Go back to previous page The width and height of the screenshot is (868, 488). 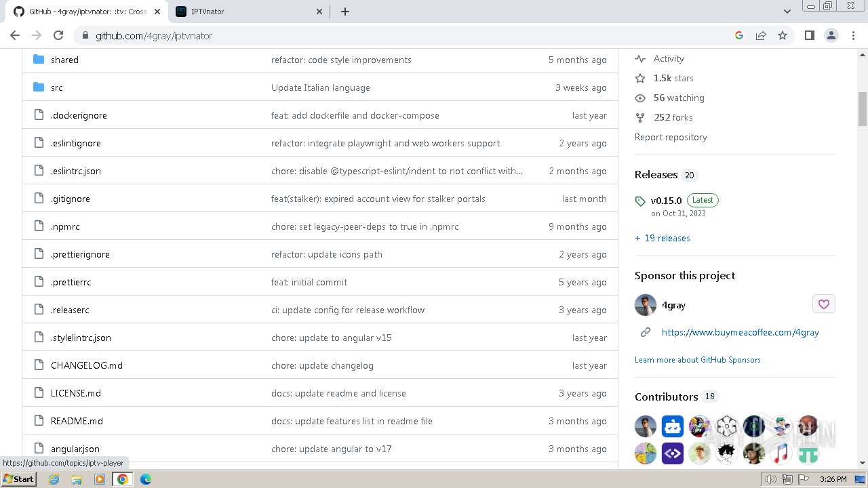coord(15,35)
